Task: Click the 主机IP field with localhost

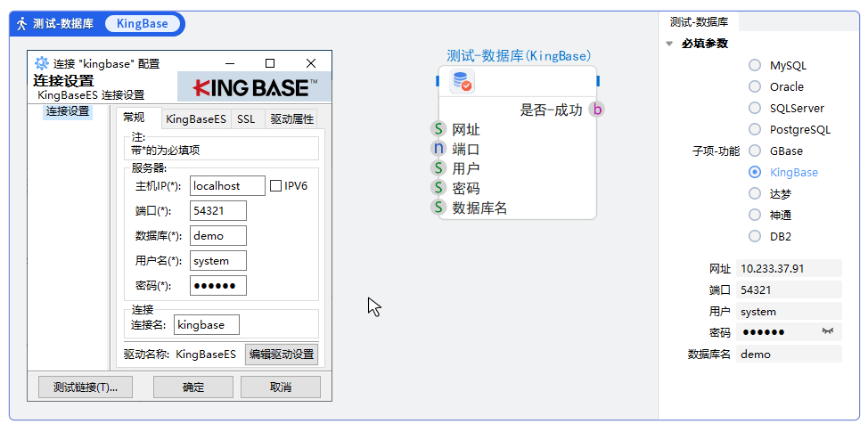Action: (227, 186)
